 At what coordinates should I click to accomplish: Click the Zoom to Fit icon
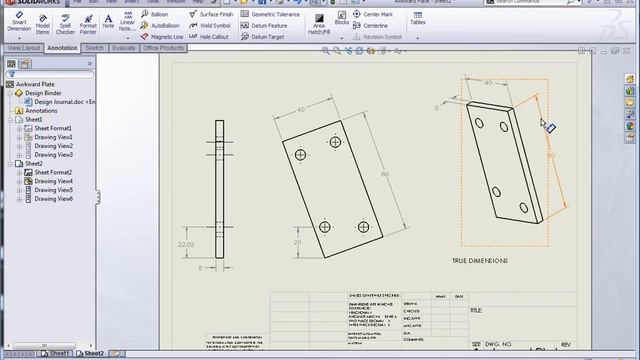point(325,51)
